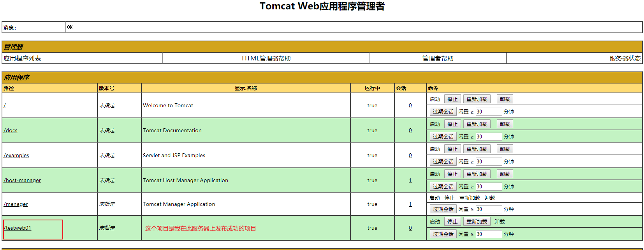This screenshot has width=644, height=250.
Task: Click the idle minutes field for /examples
Action: click(489, 161)
